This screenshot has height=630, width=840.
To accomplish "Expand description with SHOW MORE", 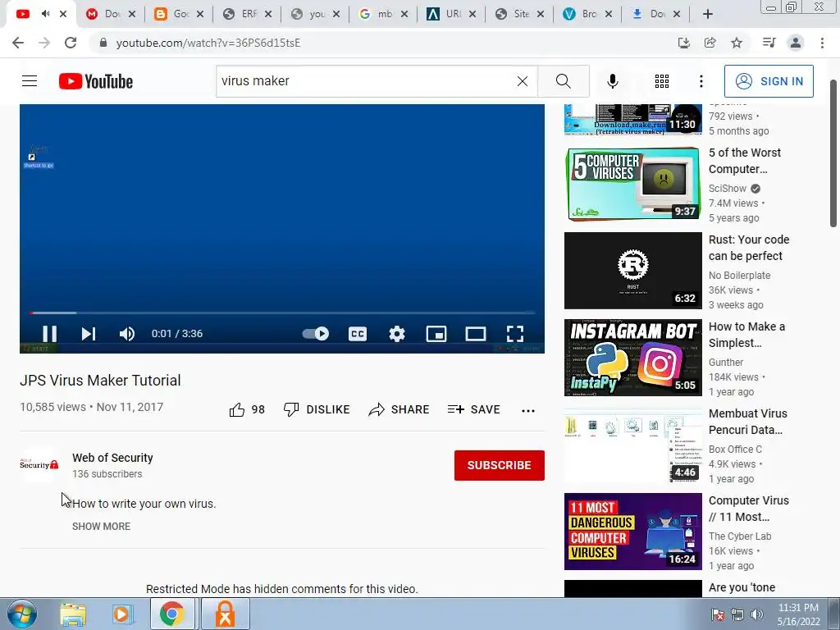I will (101, 527).
